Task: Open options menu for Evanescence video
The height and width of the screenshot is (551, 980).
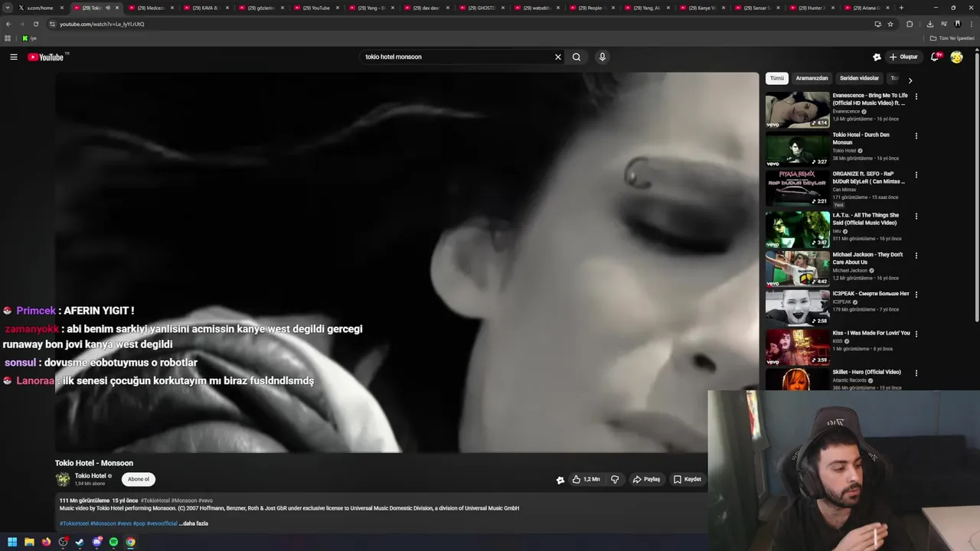Action: pyautogui.click(x=916, y=96)
